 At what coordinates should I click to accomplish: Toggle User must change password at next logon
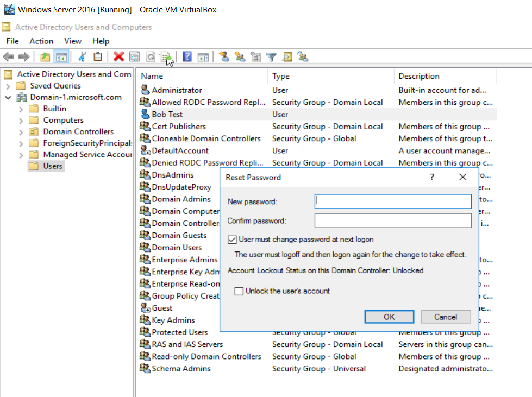coord(232,240)
